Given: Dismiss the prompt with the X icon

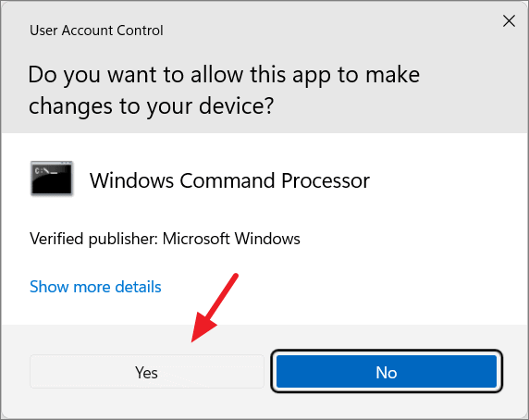Looking at the screenshot, I should tap(509, 21).
